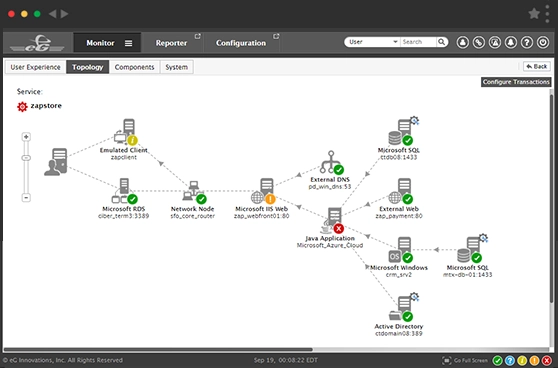Screen dimensions: 558x368
Task: Click the orange major status icon in footer
Action: tap(534, 361)
